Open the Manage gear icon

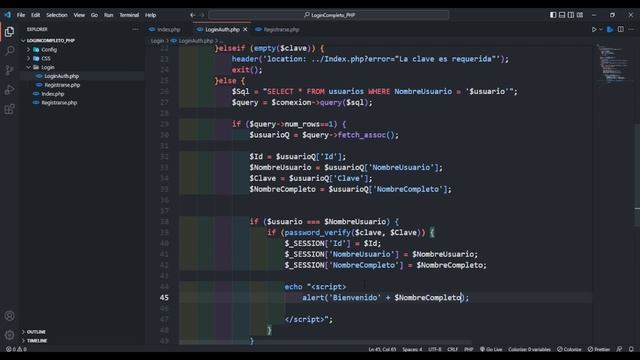pyautogui.click(x=9, y=335)
